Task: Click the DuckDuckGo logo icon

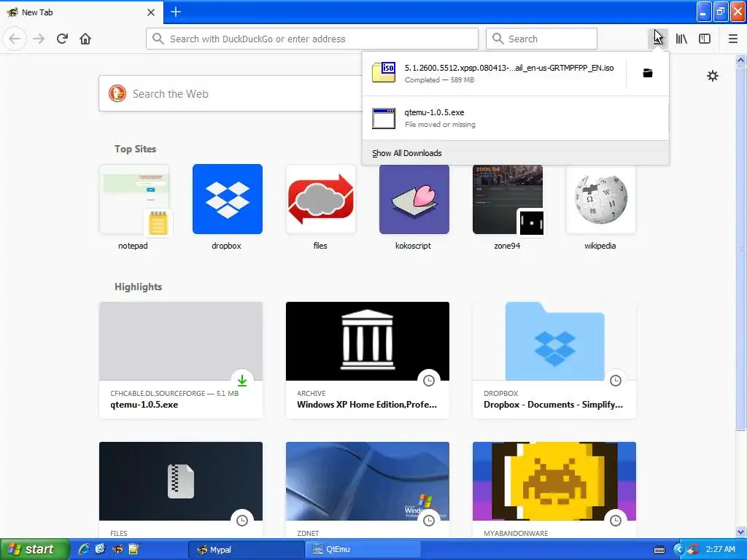Action: [117, 93]
